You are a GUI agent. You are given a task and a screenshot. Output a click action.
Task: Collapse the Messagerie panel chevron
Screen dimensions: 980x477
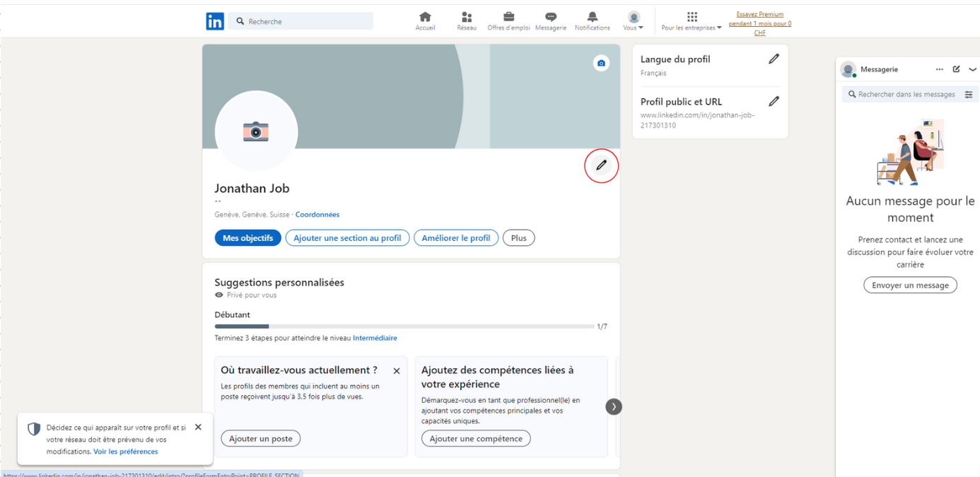(x=972, y=69)
